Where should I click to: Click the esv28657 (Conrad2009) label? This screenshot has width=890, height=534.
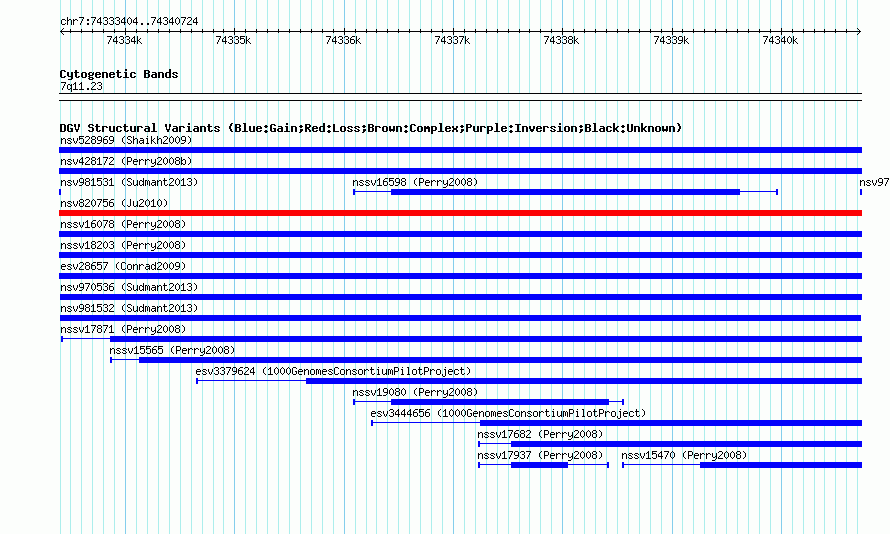(123, 266)
